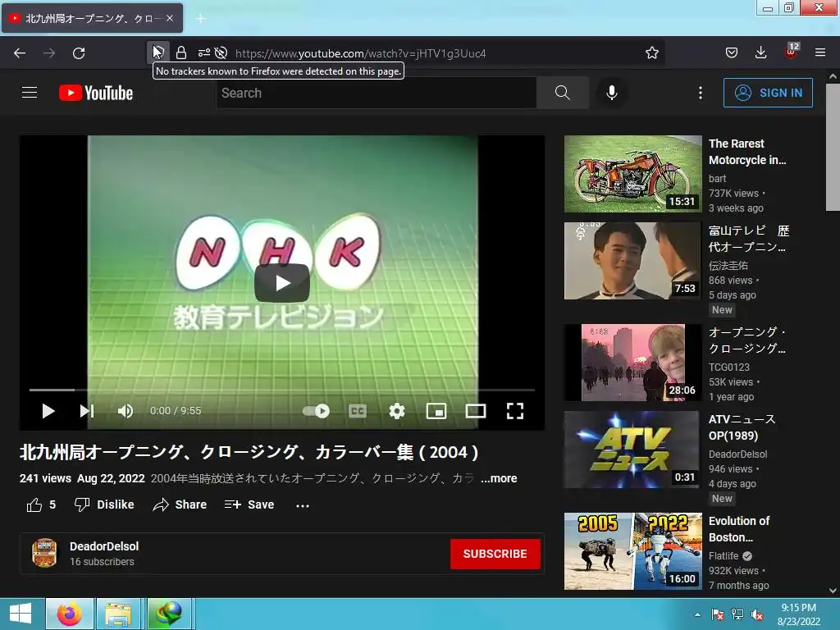Image resolution: width=840 pixels, height=630 pixels.
Task: Enable miniplayer mode
Action: pos(436,411)
